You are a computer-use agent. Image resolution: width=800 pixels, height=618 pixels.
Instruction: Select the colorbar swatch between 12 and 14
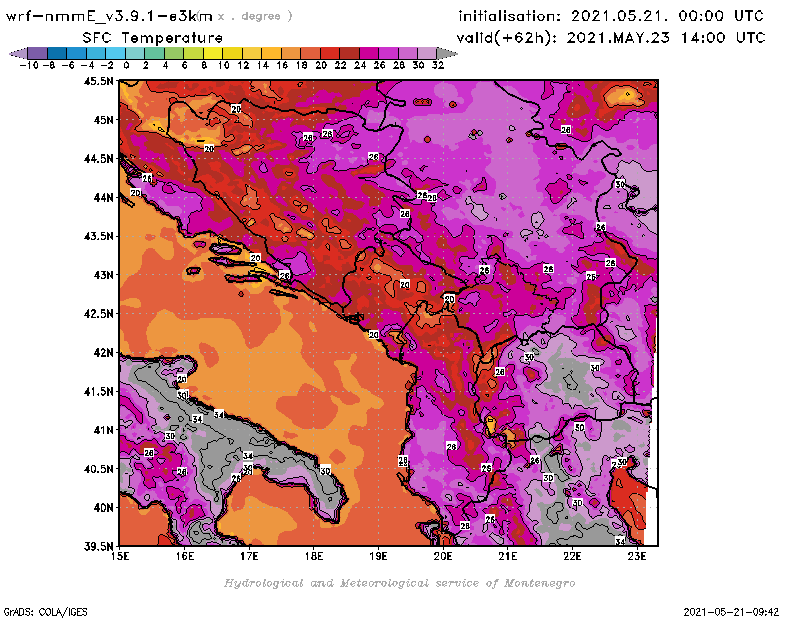point(252,53)
